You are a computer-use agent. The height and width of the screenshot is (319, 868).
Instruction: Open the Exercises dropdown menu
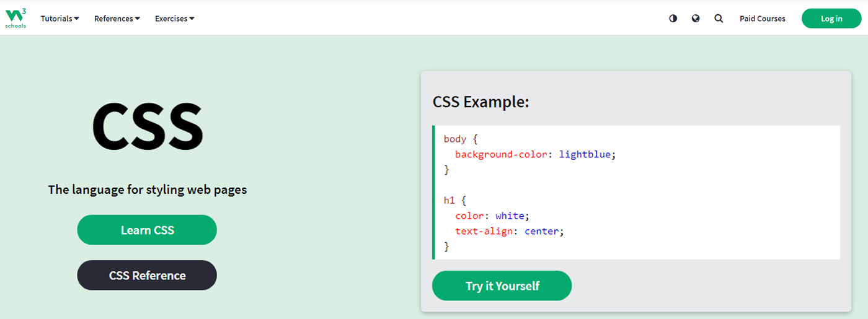click(x=174, y=19)
